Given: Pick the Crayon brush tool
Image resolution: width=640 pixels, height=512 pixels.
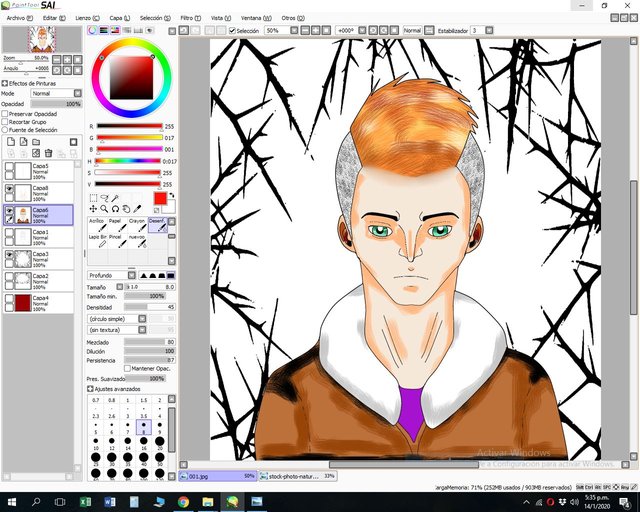Looking at the screenshot, I should point(137,225).
